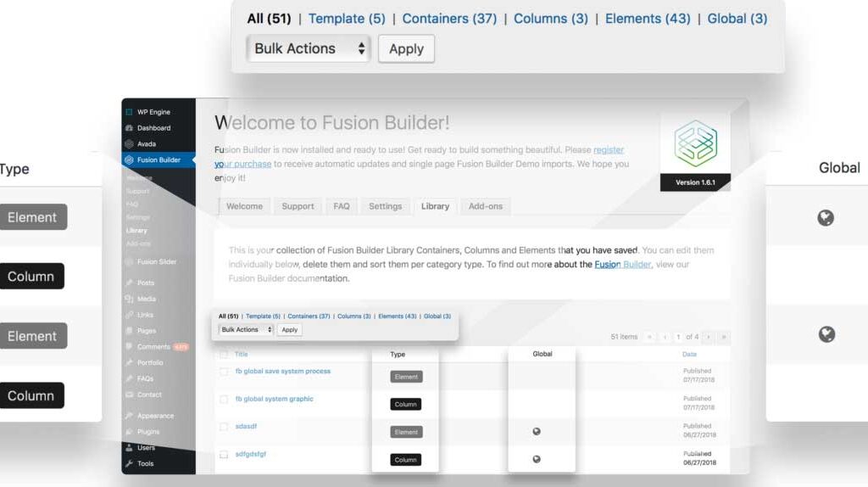Click the globe icon in sdasdf row

537,432
